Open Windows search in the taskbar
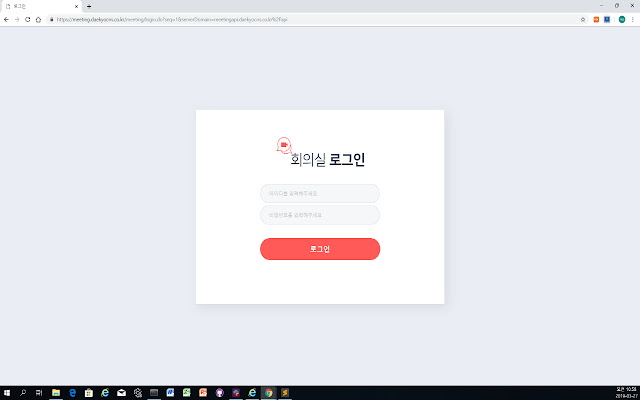 [x=23, y=393]
